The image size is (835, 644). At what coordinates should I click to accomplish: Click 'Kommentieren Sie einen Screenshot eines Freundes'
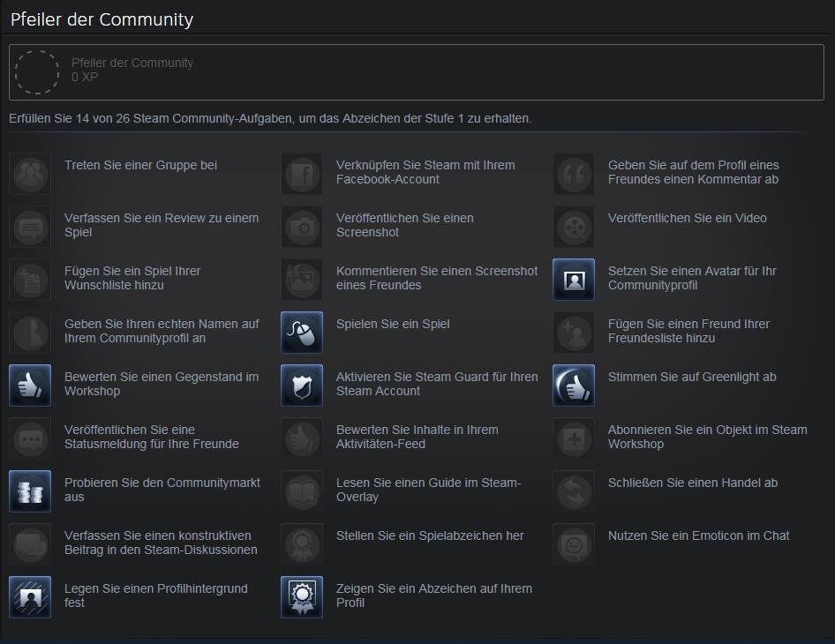pos(437,278)
